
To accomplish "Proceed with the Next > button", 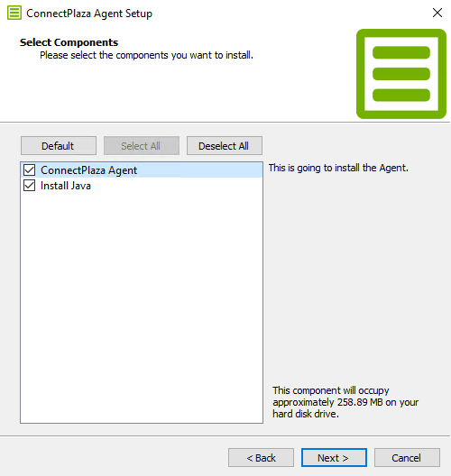I will click(334, 457).
